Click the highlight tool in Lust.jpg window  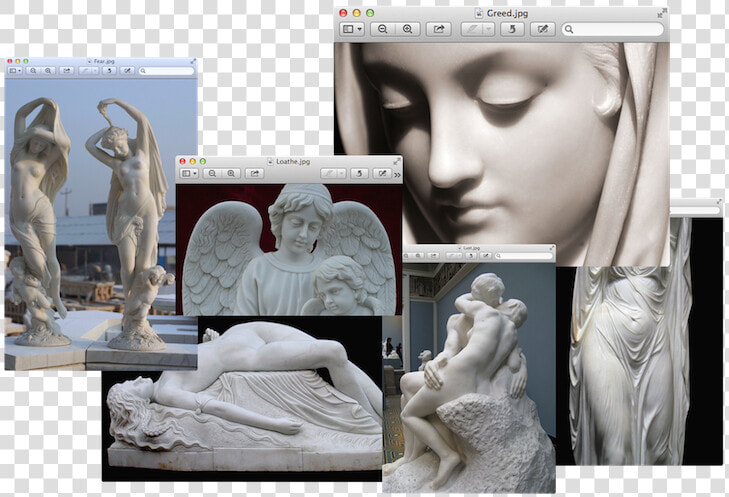tap(450, 256)
